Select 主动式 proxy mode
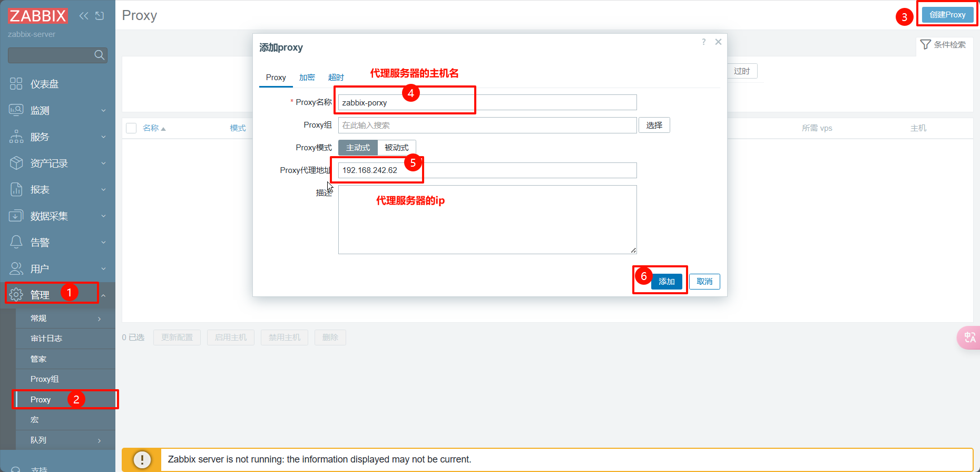This screenshot has height=472, width=980. click(x=358, y=148)
